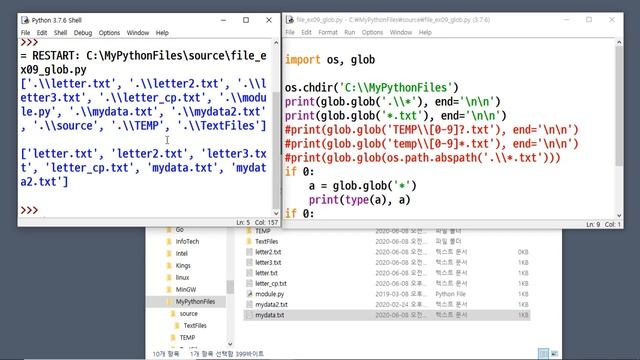Viewport: 640px width, 360px height.
Task: Open Window menu in Python Shell window
Action: click(138, 33)
